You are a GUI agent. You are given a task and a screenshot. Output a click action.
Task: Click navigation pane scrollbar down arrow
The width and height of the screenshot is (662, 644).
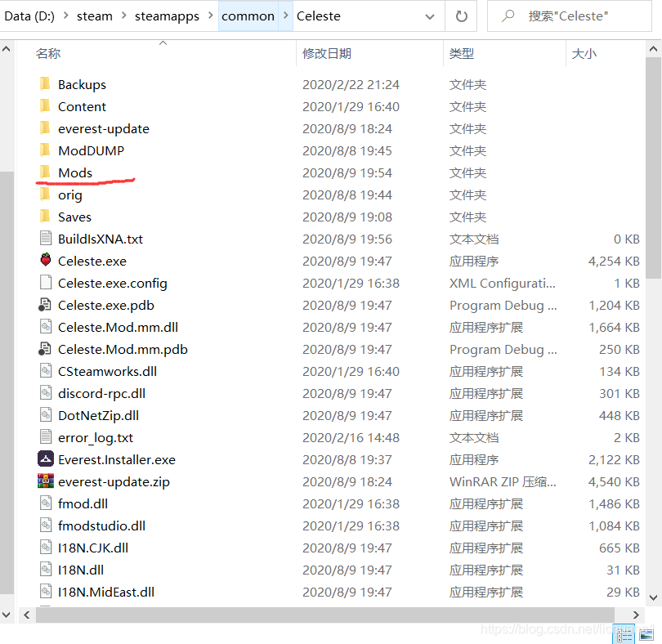pos(7,615)
